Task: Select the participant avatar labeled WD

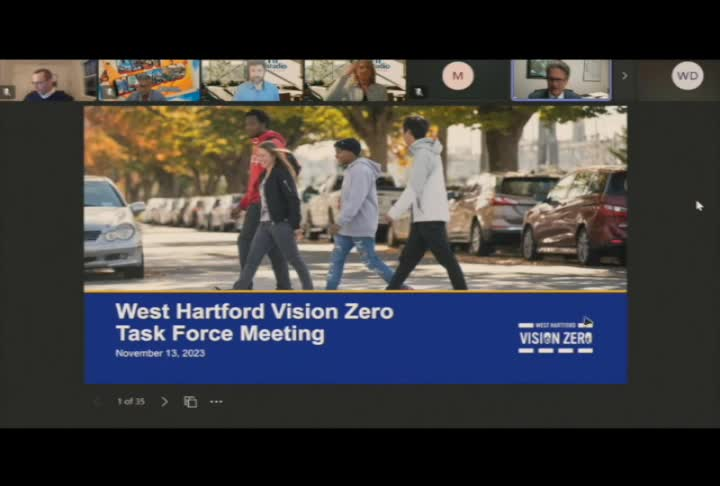Action: point(687,76)
